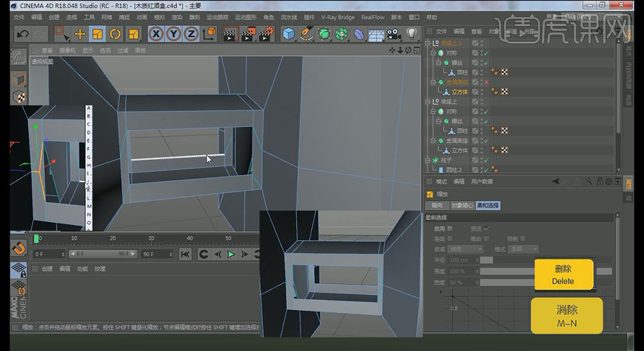Click the play forward button
This screenshot has width=644, height=351.
tap(231, 255)
